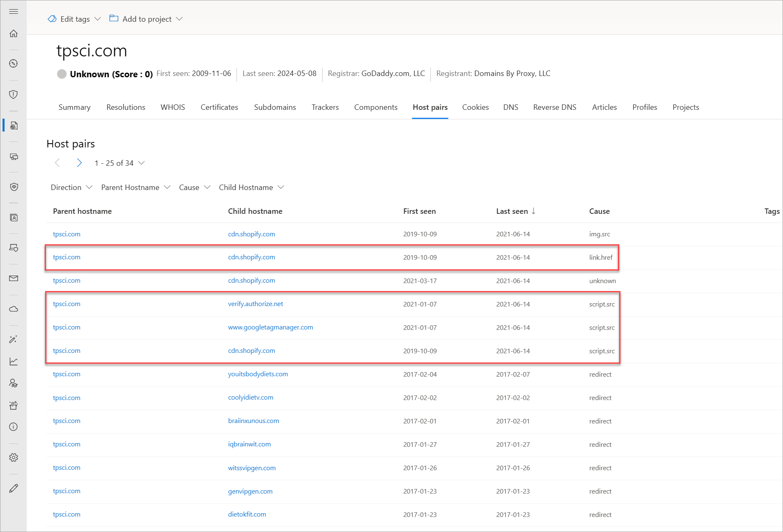Switch to the Components tab
The image size is (783, 532).
click(376, 107)
